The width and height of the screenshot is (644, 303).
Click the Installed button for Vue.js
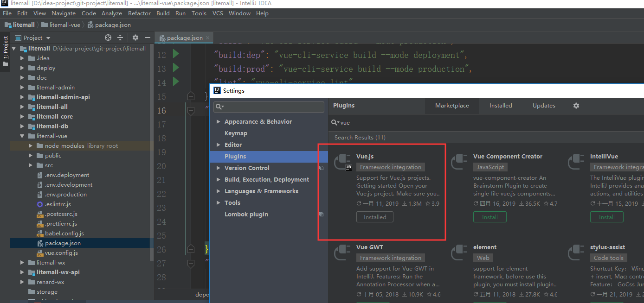(x=375, y=217)
